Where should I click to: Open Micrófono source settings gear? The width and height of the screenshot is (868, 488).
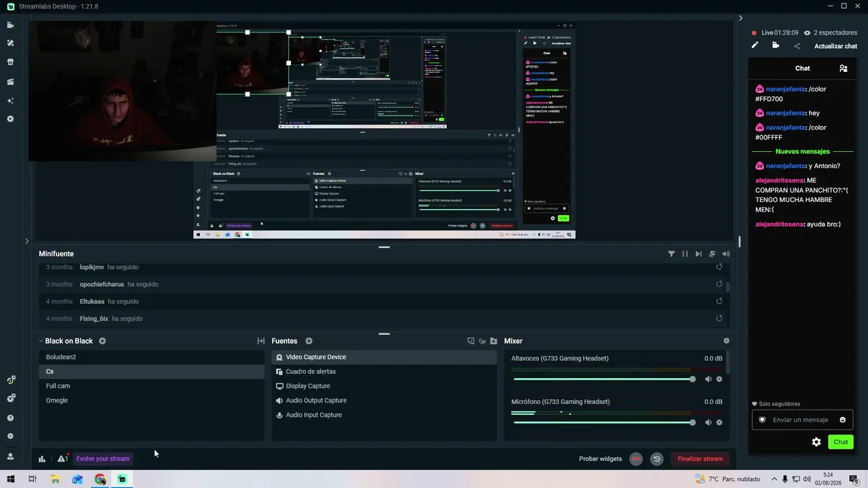click(x=719, y=422)
